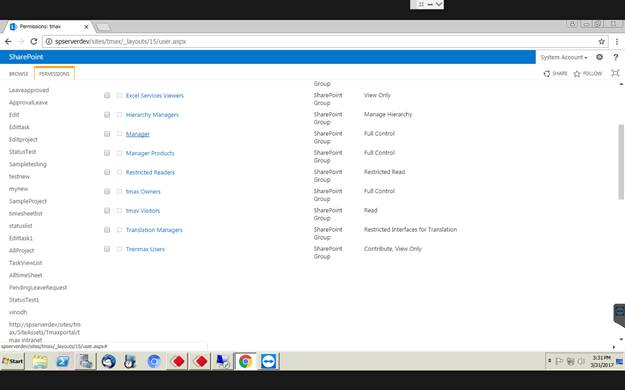Tick the leftmost checkbox for tmax Owners
Viewport: 625px width, 390px height.
point(107,191)
